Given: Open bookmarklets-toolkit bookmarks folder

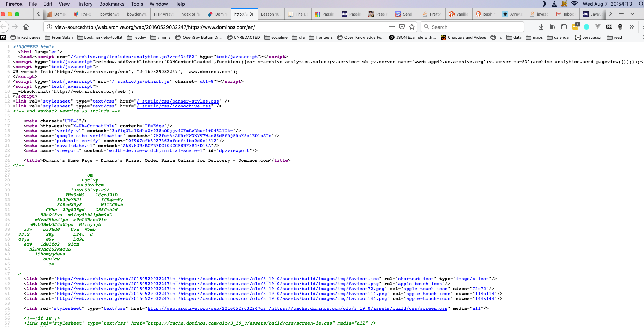Looking at the screenshot, I should (100, 37).
